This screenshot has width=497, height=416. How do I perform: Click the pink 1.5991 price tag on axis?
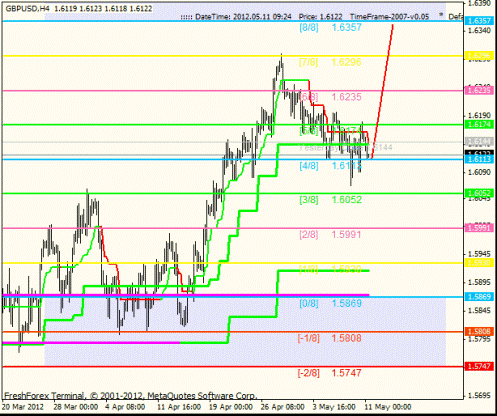479,228
